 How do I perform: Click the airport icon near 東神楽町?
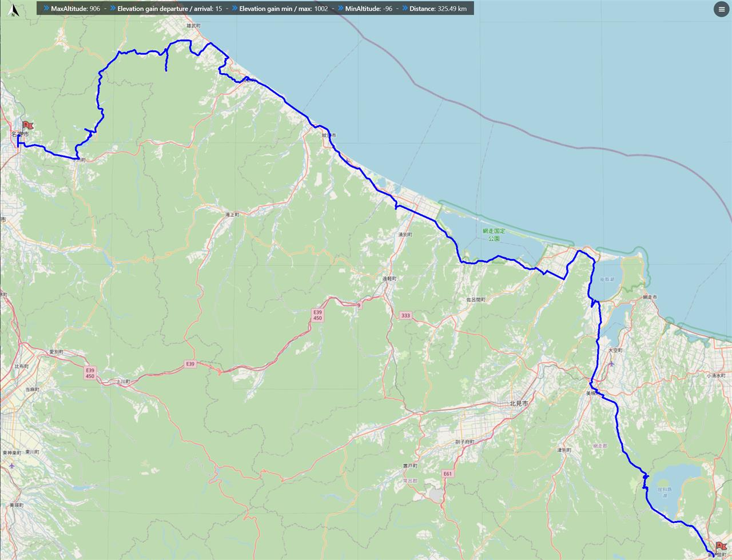pos(11,465)
